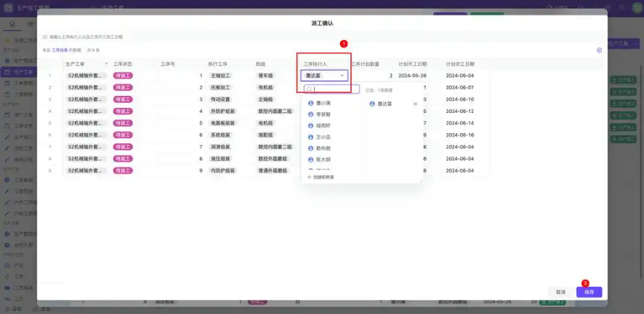
Task: Select 李家智 from the executor list
Action: (323, 114)
